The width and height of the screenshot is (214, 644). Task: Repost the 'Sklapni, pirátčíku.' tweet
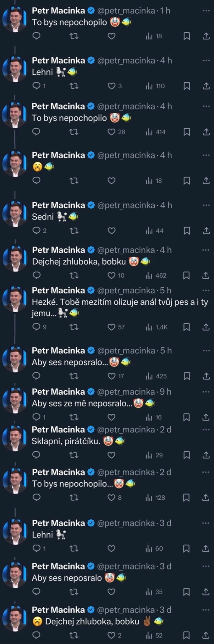tap(74, 455)
